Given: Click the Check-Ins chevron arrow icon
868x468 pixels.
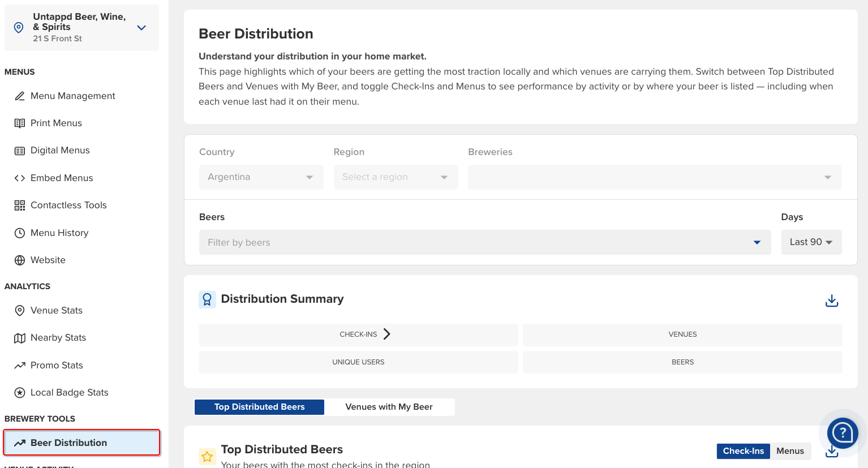Looking at the screenshot, I should [x=387, y=334].
